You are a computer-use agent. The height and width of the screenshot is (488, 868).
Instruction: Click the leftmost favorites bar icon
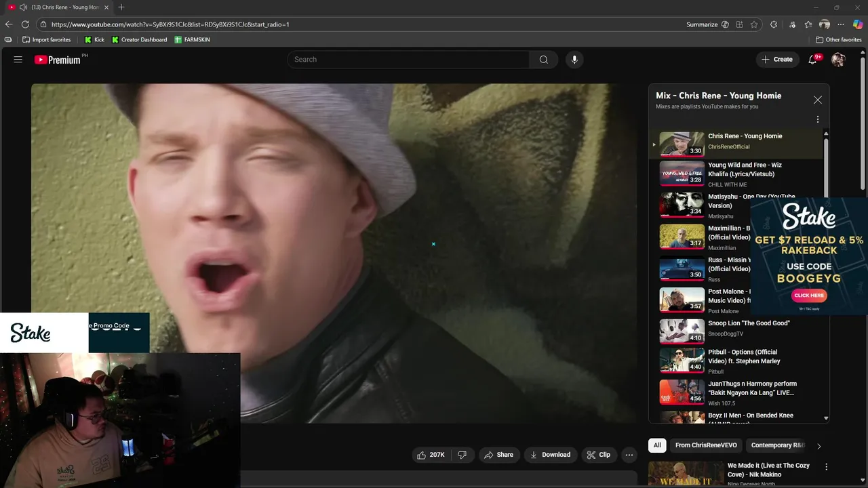[8, 40]
